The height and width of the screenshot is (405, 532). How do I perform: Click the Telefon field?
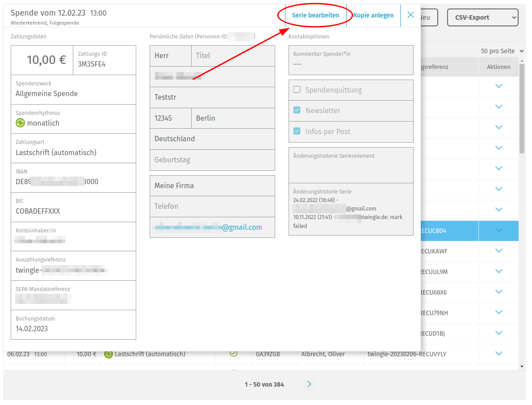pos(212,207)
